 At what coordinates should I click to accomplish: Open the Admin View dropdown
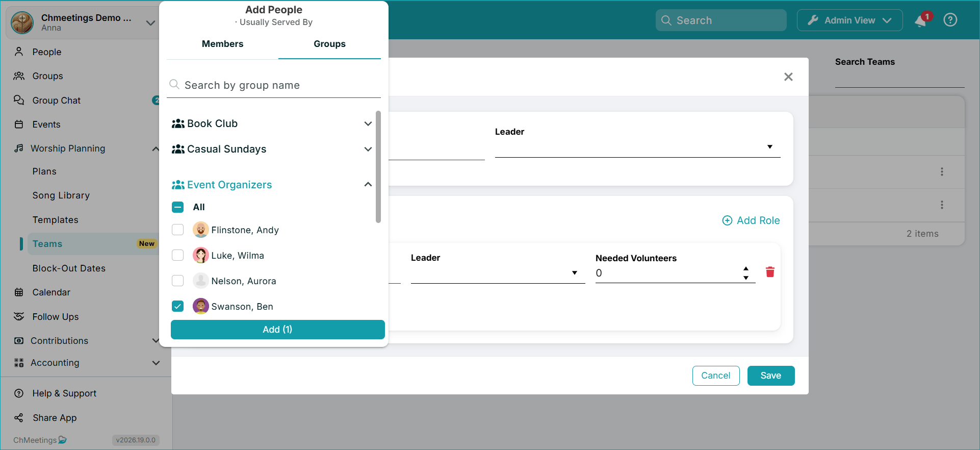coord(849,20)
